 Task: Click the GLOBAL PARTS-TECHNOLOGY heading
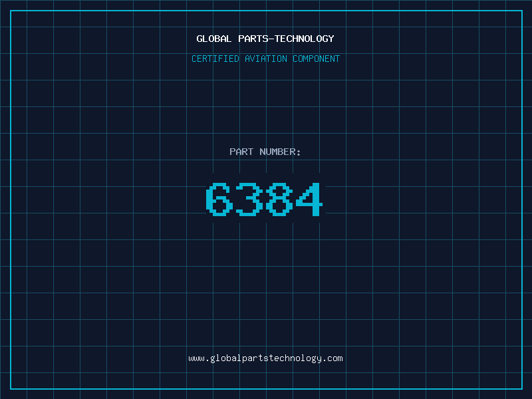point(265,39)
